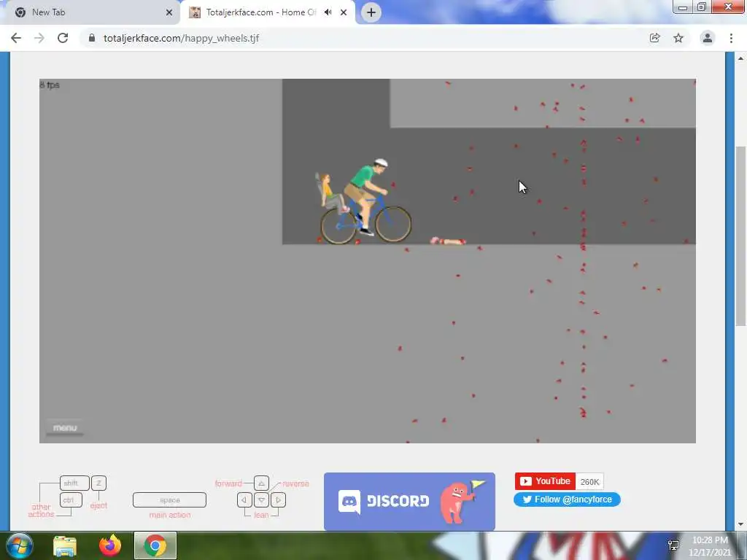Open the Discord banner link
Image resolution: width=747 pixels, height=560 pixels.
[409, 502]
